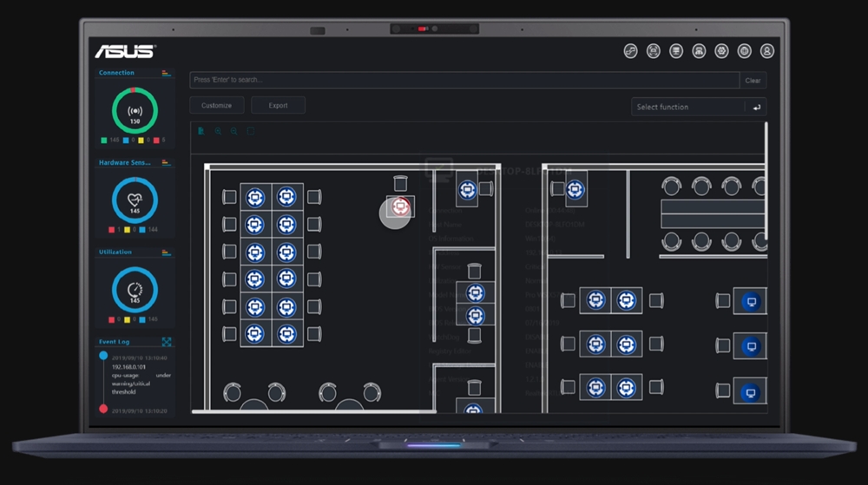Viewport: 868px width, 485px height.
Task: Toggle the Utilization panel chart view icon
Action: pyautogui.click(x=166, y=252)
